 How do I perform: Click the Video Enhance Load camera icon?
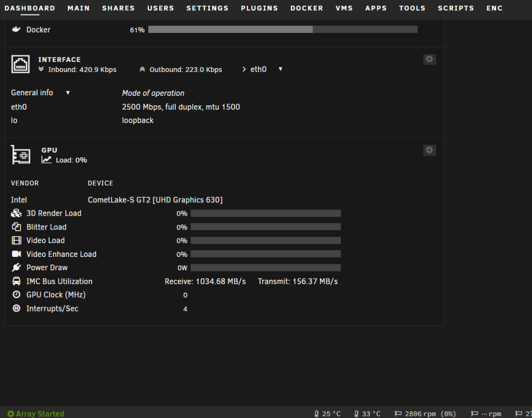tap(16, 254)
